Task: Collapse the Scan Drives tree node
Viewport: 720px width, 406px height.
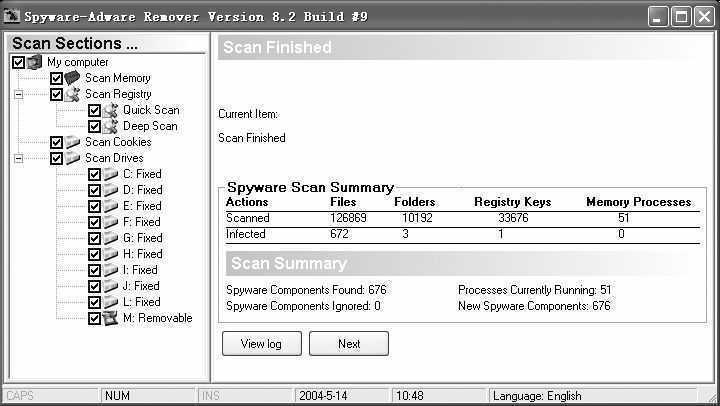Action: (x=18, y=158)
